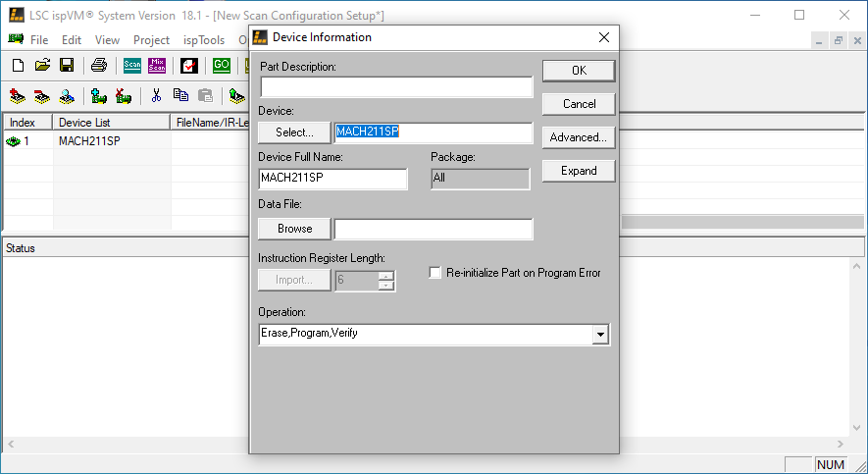Click the Open folder icon
This screenshot has height=474, width=868.
coord(42,66)
